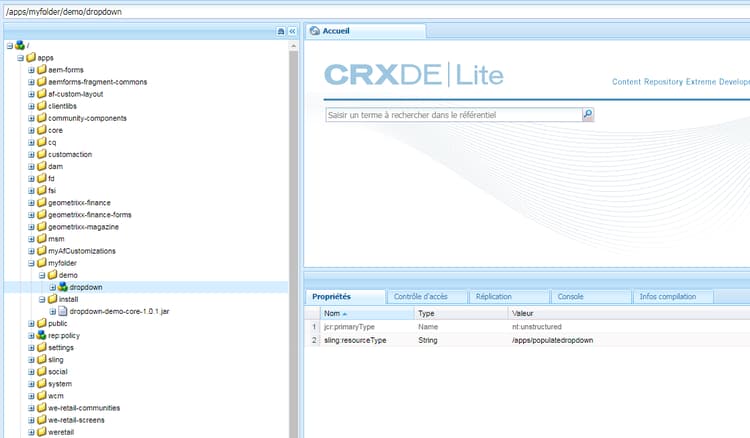750x438 pixels.
Task: Click the social folder icon
Action: (x=42, y=372)
